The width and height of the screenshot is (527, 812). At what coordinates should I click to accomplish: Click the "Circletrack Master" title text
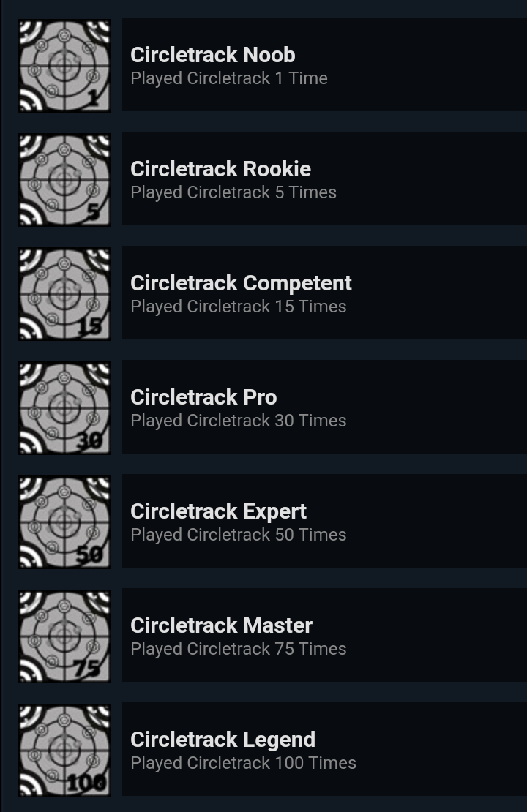point(221,625)
